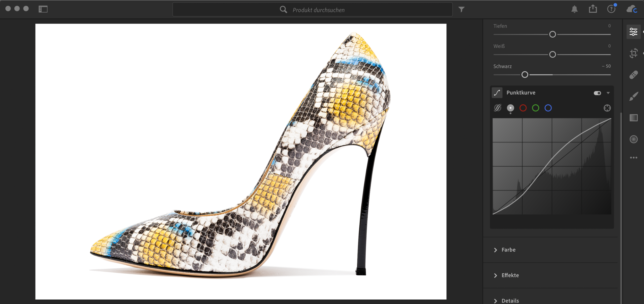
Task: Click the Schwarz slider handle
Action: (524, 75)
